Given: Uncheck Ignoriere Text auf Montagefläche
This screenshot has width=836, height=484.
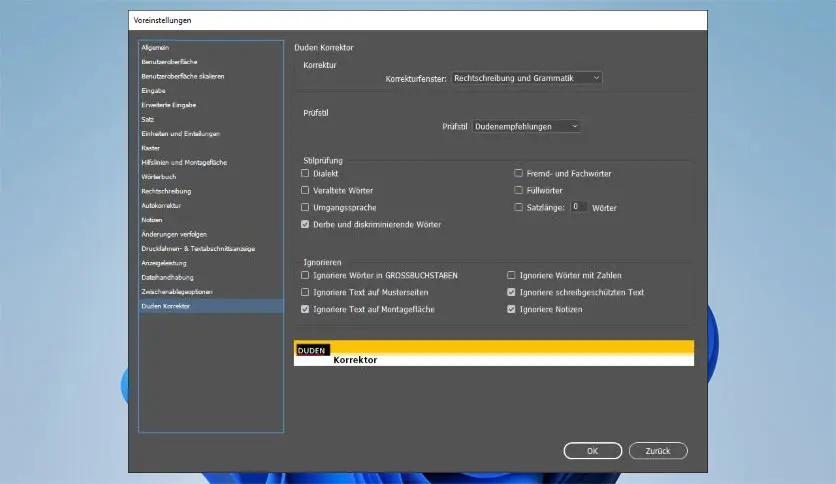Looking at the screenshot, I should pyautogui.click(x=305, y=310).
